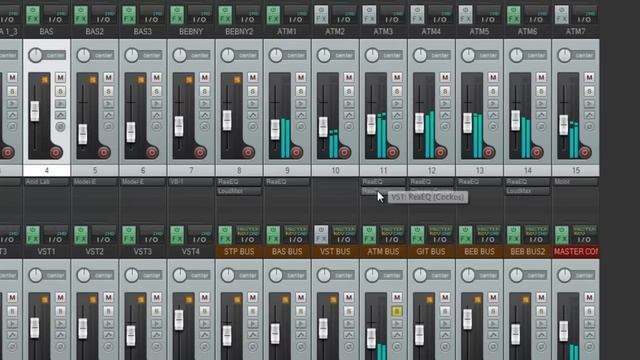
Task: Arm track 4 BAS for recording
Action: pos(56,152)
